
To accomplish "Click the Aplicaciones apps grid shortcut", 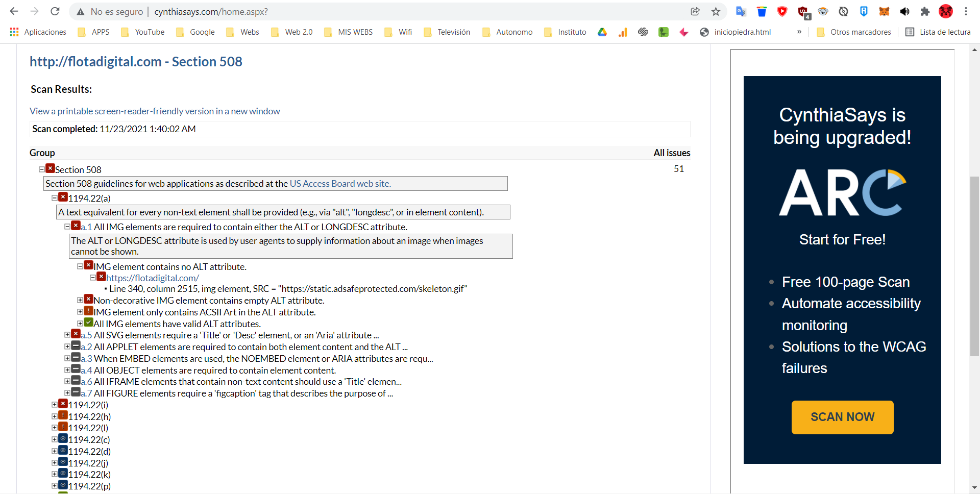I will point(38,32).
